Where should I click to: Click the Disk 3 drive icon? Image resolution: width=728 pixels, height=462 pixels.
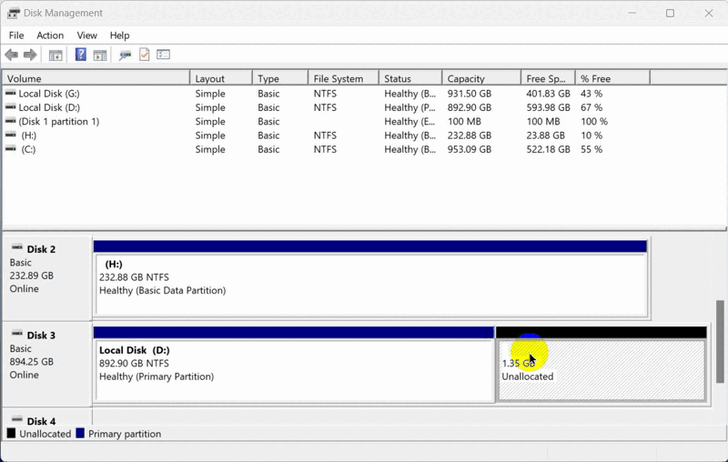(x=17, y=333)
